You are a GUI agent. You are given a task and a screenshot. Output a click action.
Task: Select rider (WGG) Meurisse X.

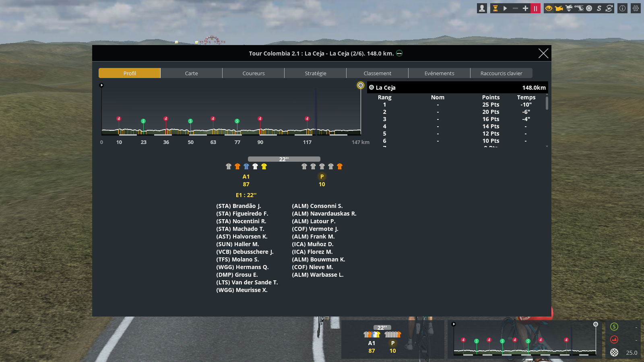(242, 290)
